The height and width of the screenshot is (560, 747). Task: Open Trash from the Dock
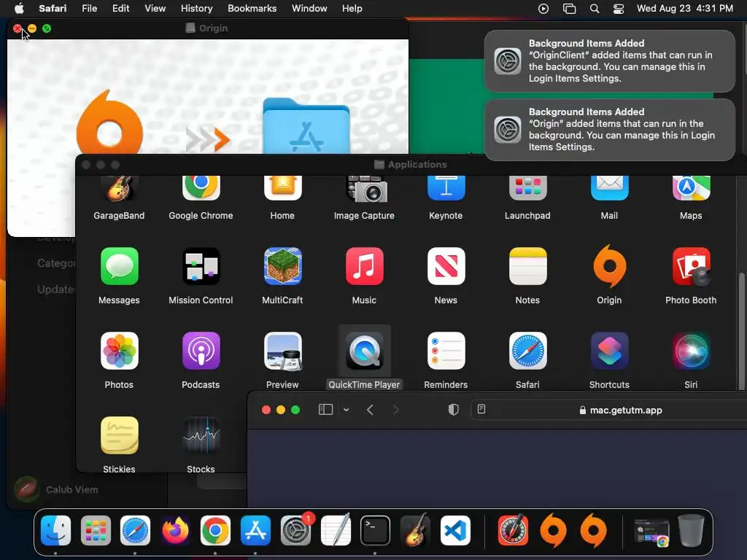tap(691, 531)
